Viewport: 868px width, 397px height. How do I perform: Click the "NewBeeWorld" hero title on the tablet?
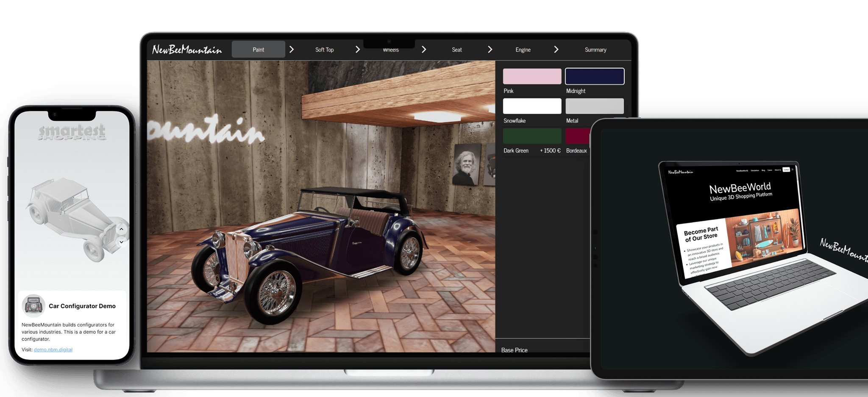point(740,188)
